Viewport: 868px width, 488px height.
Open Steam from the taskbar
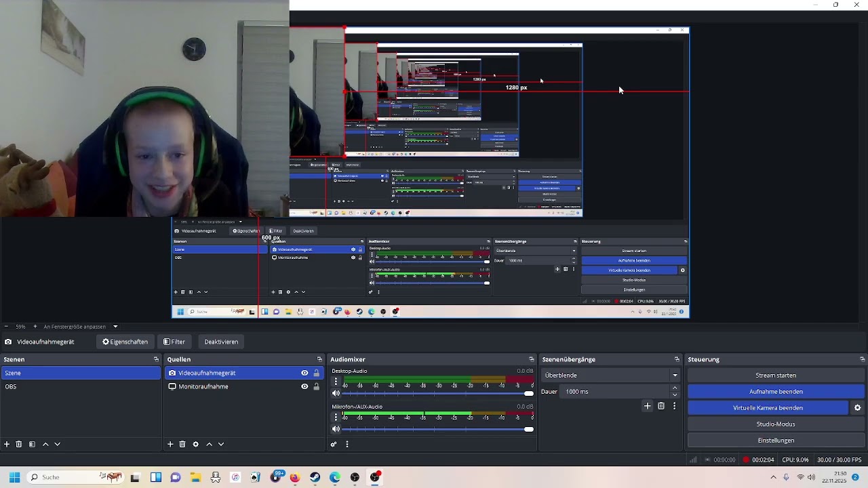315,477
